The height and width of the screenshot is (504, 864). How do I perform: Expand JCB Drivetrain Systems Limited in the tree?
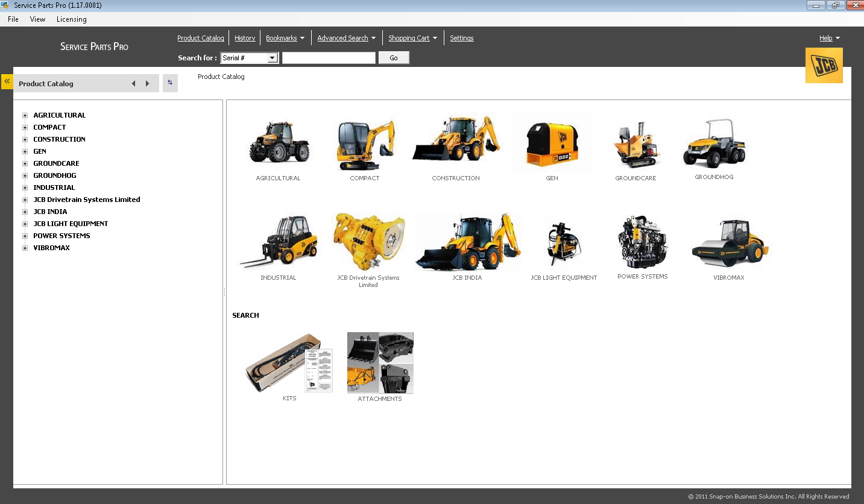(x=24, y=200)
